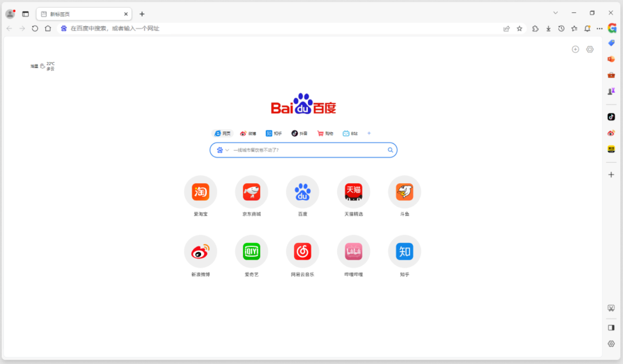Click the bookmark star in the address bar
The height and width of the screenshot is (364, 623).
pos(519,28)
